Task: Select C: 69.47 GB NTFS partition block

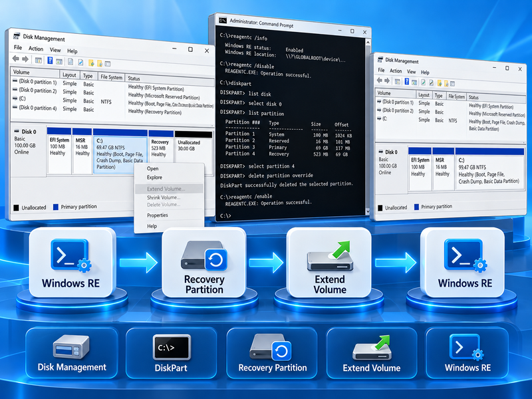Action: pyautogui.click(x=120, y=151)
